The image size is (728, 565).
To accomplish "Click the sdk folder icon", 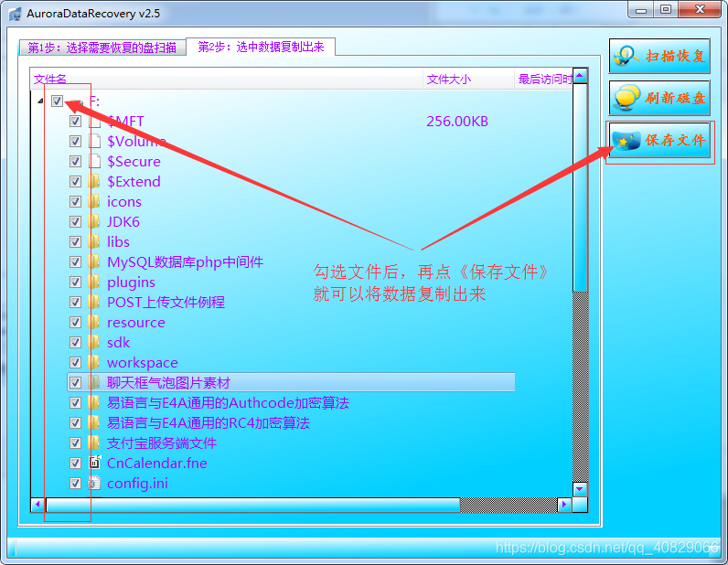I will pos(94,342).
